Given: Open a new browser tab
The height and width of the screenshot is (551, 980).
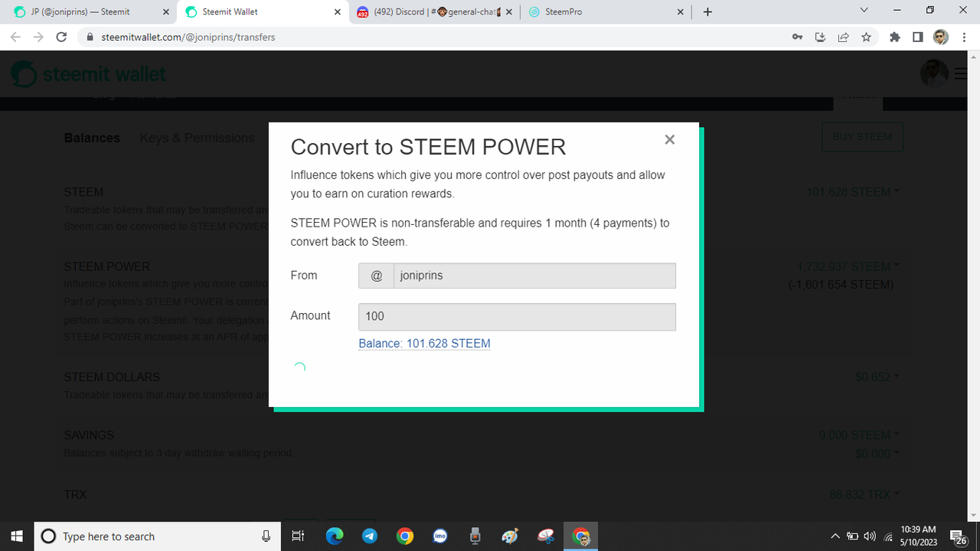Looking at the screenshot, I should click(707, 11).
